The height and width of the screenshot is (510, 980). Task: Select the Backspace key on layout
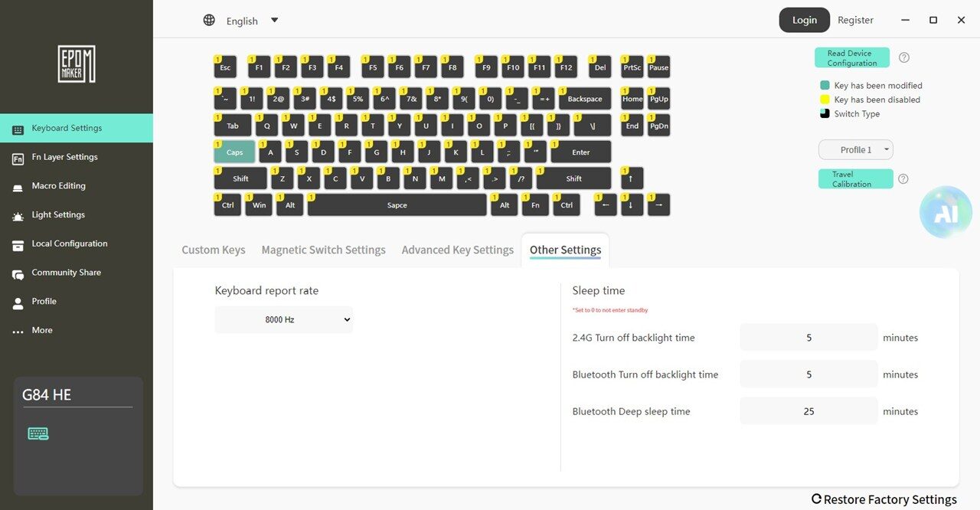pyautogui.click(x=585, y=100)
